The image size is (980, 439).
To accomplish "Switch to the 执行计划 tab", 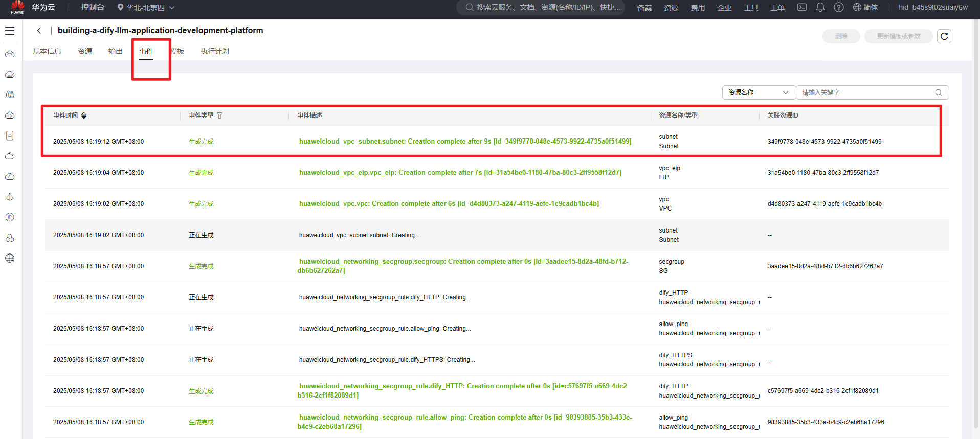I will [215, 51].
